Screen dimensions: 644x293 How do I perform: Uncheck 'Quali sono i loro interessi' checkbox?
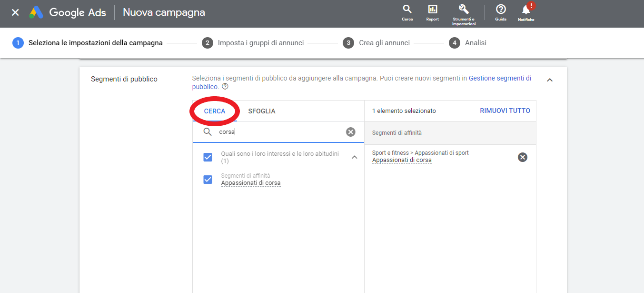point(208,157)
